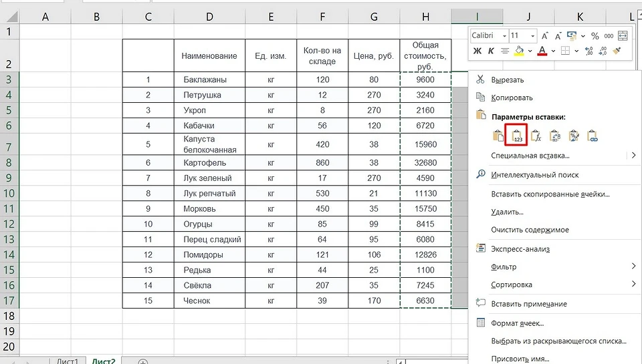This screenshot has height=364, width=642.
Task: Select column D header
Action: coord(209,17)
